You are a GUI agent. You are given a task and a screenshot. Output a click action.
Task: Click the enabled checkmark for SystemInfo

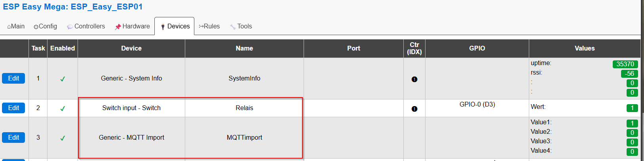63,79
